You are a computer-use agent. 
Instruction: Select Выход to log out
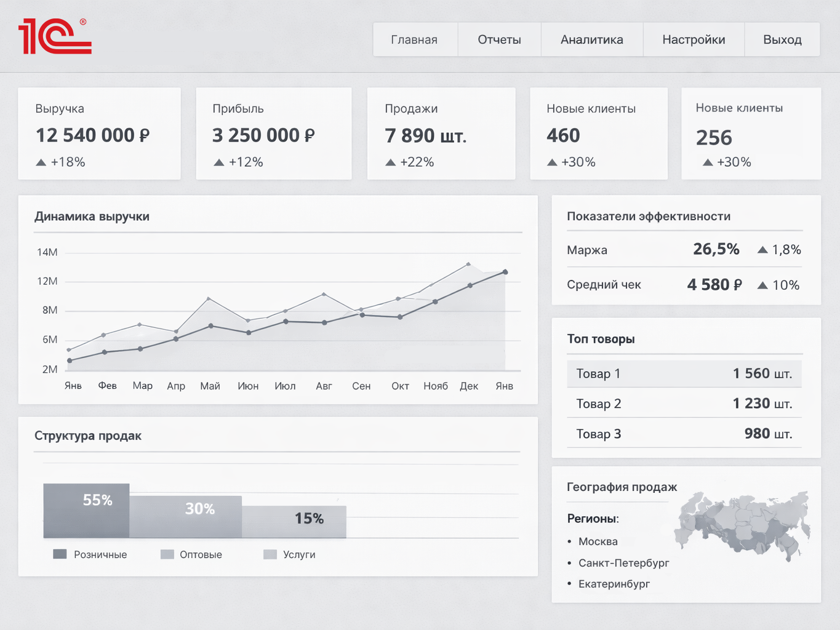[782, 40]
